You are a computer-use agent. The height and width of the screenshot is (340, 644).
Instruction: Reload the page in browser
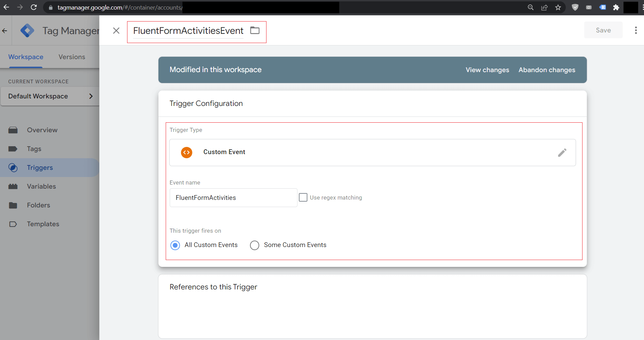coord(33,7)
